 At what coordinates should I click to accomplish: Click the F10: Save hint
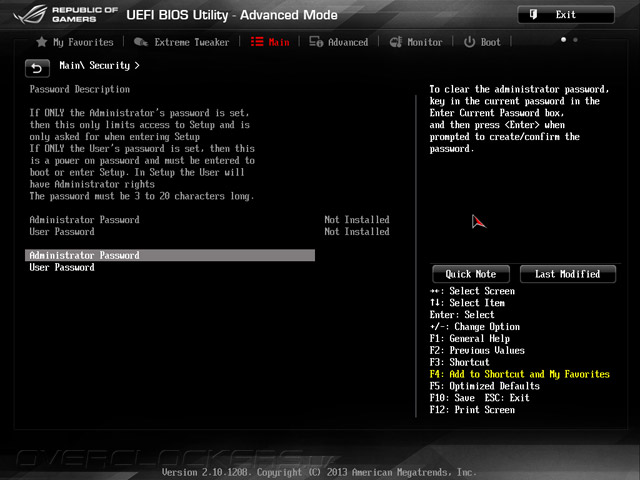(x=452, y=398)
